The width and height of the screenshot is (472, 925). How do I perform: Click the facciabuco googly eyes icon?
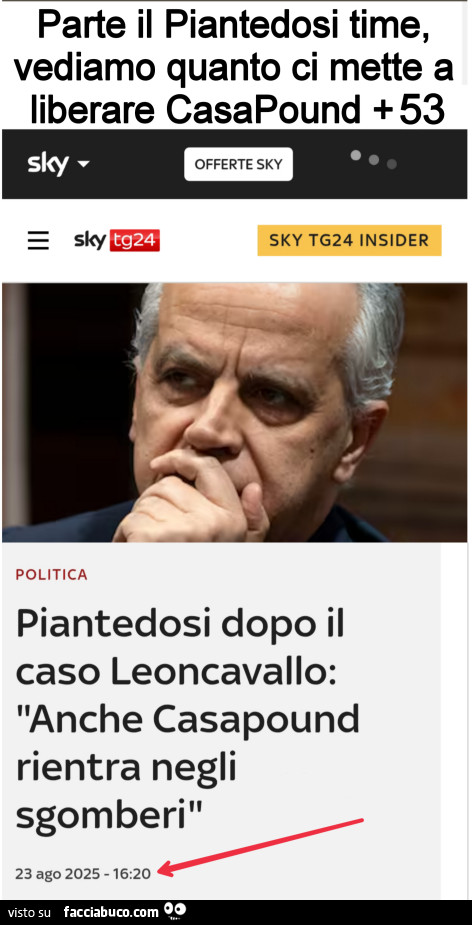pyautogui.click(x=175, y=911)
